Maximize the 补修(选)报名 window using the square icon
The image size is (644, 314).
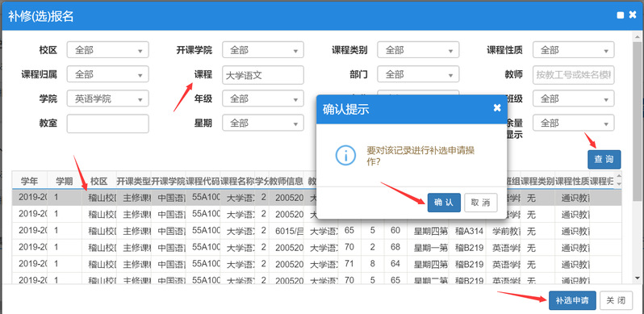tap(620, 15)
